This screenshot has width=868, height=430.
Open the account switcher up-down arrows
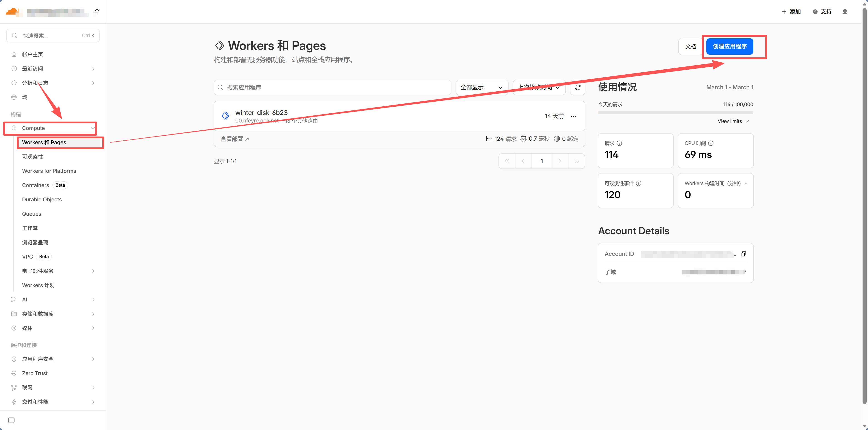click(97, 11)
